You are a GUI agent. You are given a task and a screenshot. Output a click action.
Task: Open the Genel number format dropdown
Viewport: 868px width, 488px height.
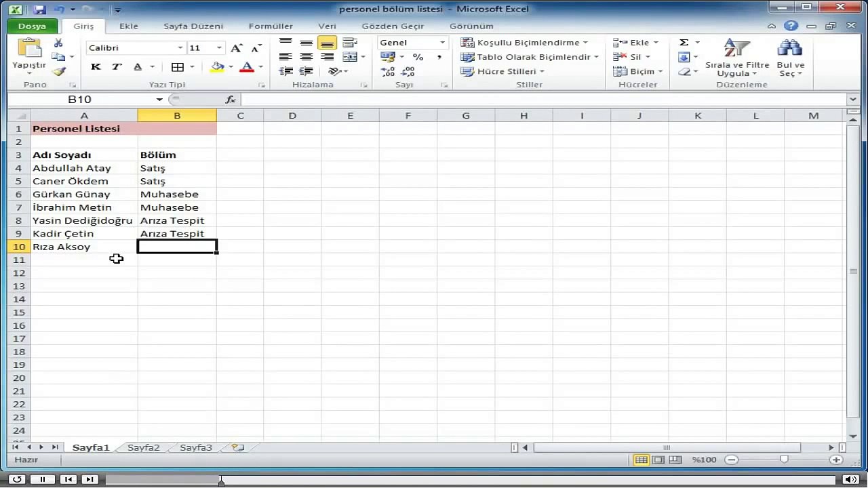click(x=442, y=43)
